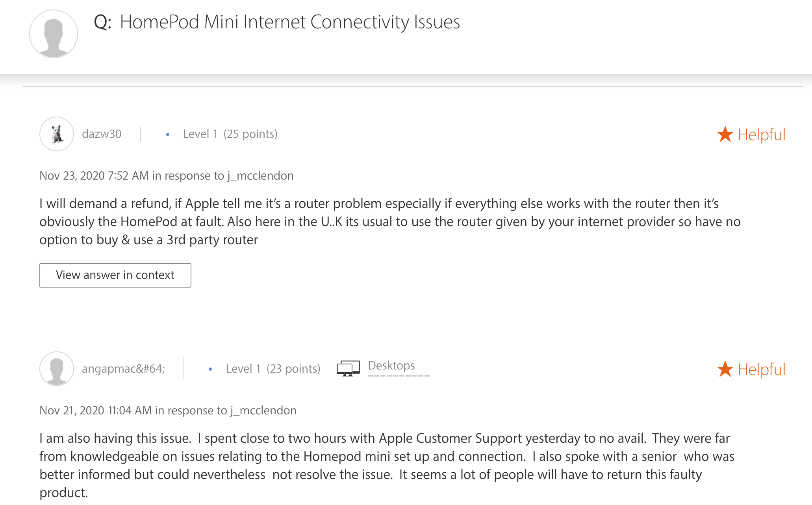Click the HomePod Mini Internet Connectivity Issues title
The height and width of the screenshot is (505, 812).
[290, 22]
